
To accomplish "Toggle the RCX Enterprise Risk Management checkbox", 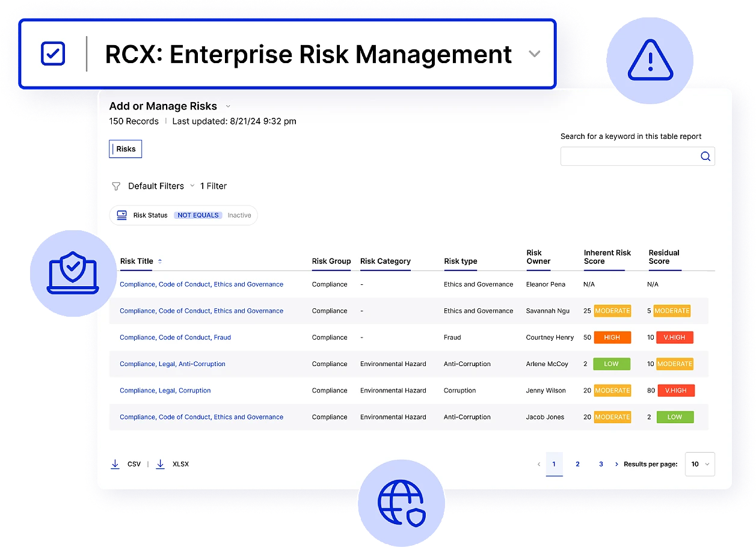I will [53, 54].
